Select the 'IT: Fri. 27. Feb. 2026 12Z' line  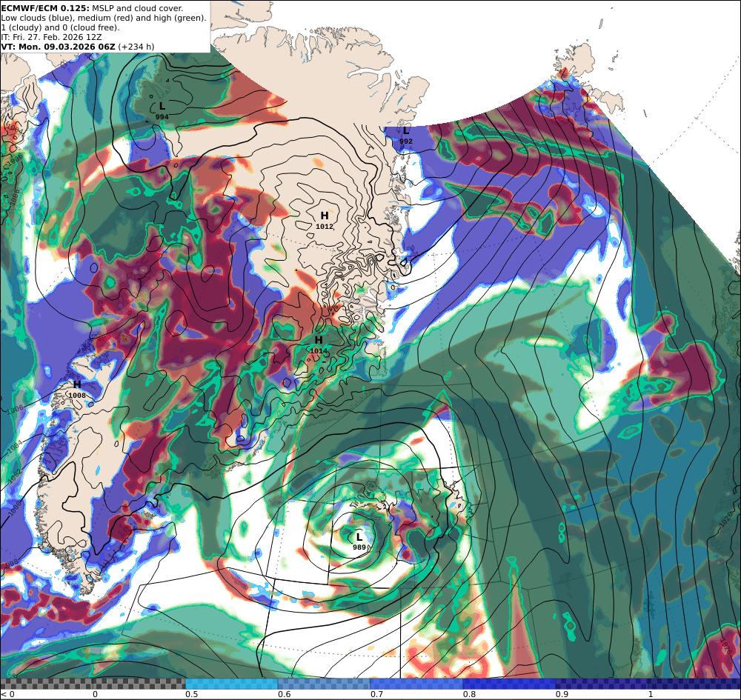pyautogui.click(x=52, y=37)
